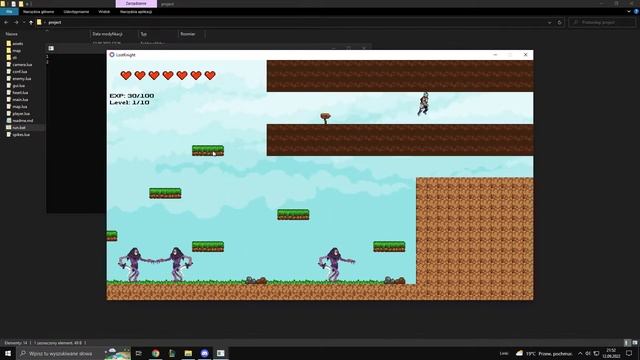This screenshot has height=360, width=640.
Task: Click the project breadcrumb in address bar
Action: coord(55,22)
